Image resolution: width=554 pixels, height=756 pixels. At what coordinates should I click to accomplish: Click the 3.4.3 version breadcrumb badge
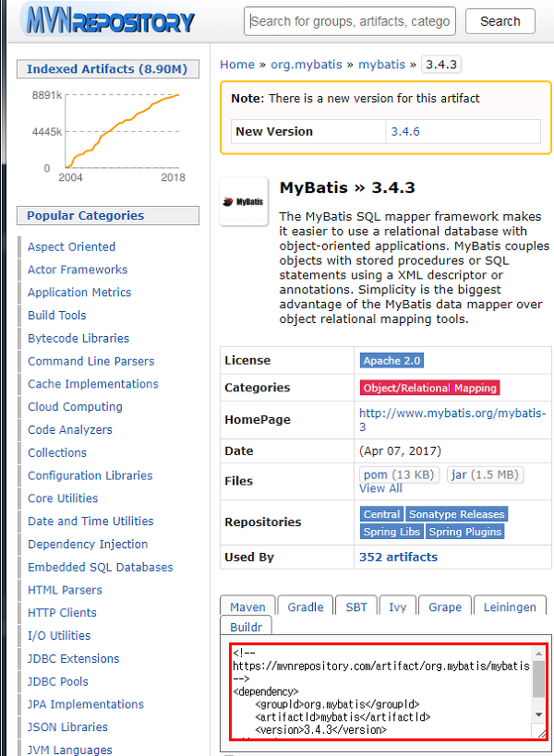(441, 64)
